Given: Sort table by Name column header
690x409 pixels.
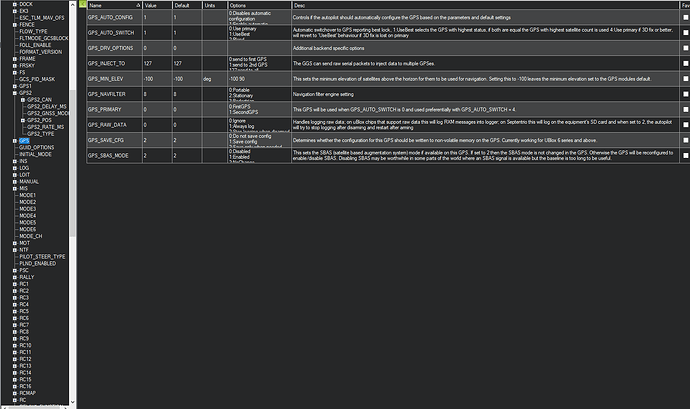Looking at the screenshot, I should [x=114, y=5].
